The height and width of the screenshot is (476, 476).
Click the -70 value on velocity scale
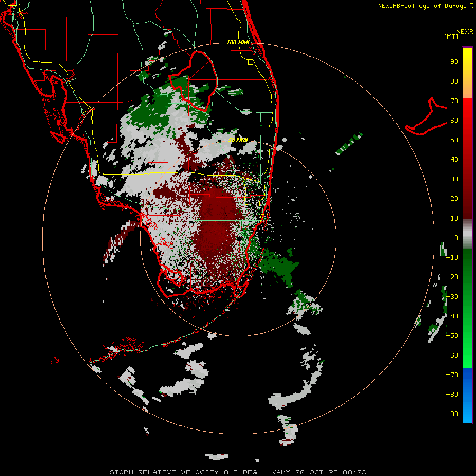452,375
